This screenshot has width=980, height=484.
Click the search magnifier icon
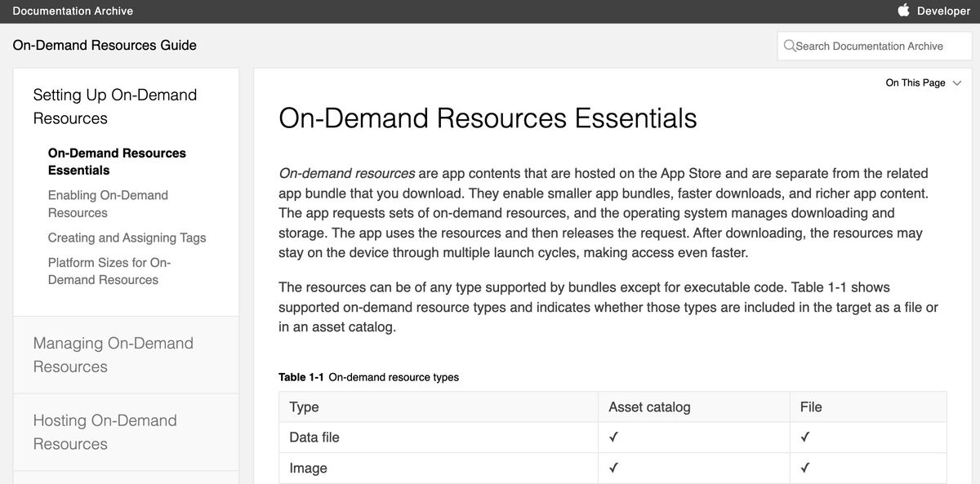click(x=789, y=46)
